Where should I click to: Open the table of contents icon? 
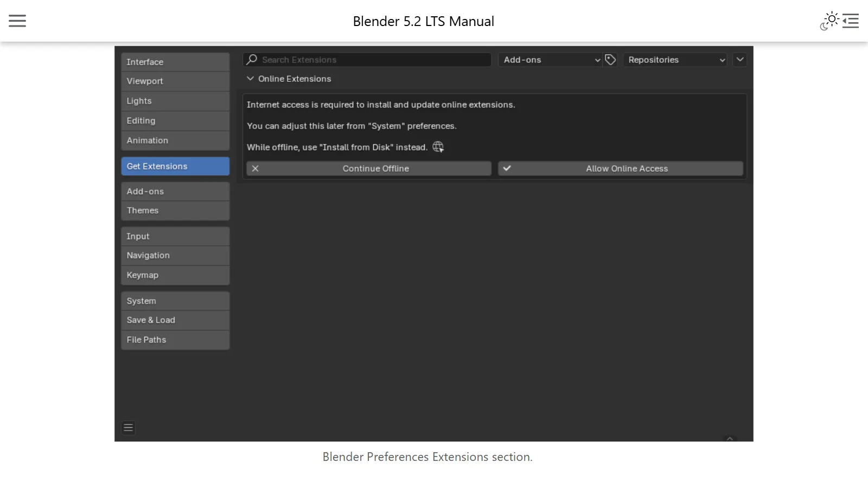(851, 21)
